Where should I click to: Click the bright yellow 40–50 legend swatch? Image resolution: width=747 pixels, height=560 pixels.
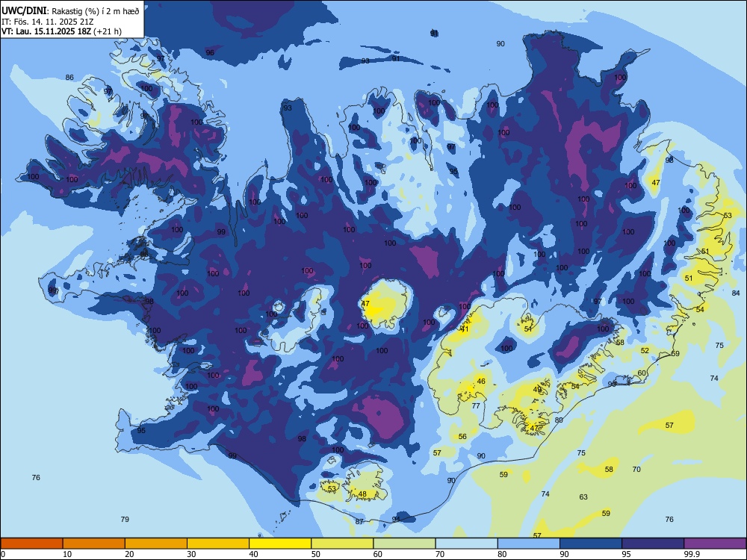(x=280, y=544)
